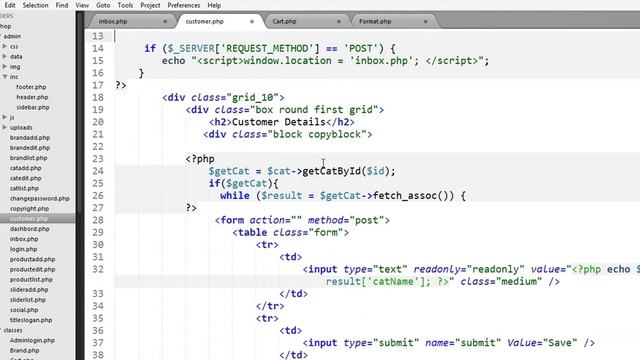This screenshot has width=640, height=360.
Task: Open catedit.php file
Action: 25,178
